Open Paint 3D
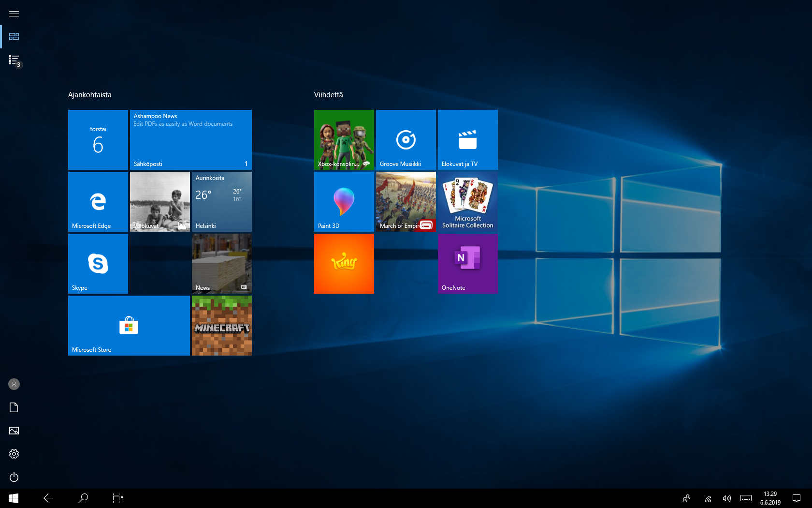Screen dimensions: 812x508 [x=344, y=201]
